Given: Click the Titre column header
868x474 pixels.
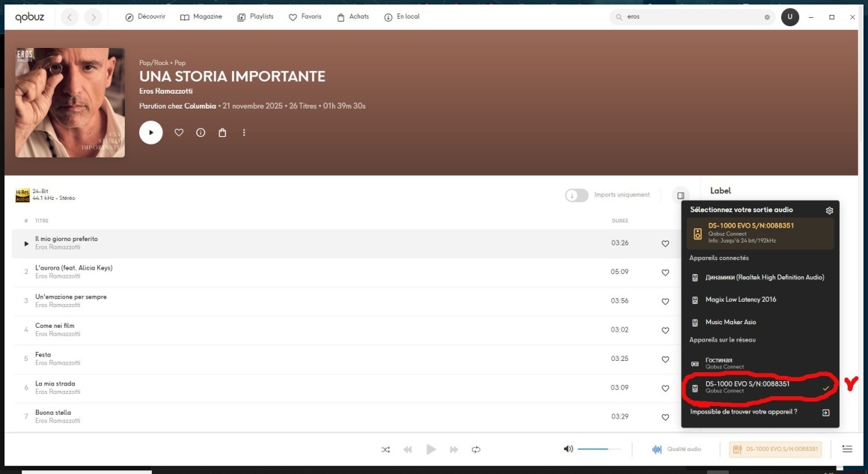Looking at the screenshot, I should click(x=41, y=221).
